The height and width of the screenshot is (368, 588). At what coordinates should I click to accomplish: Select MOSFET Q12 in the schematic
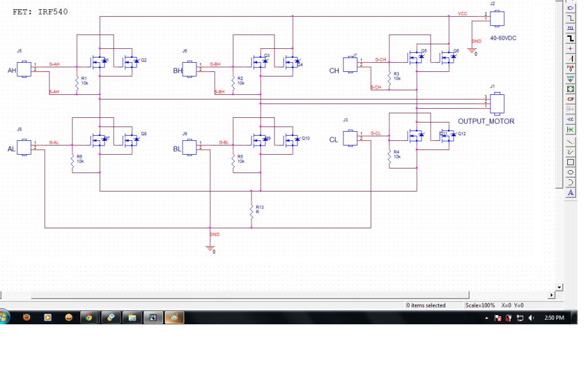point(448,135)
